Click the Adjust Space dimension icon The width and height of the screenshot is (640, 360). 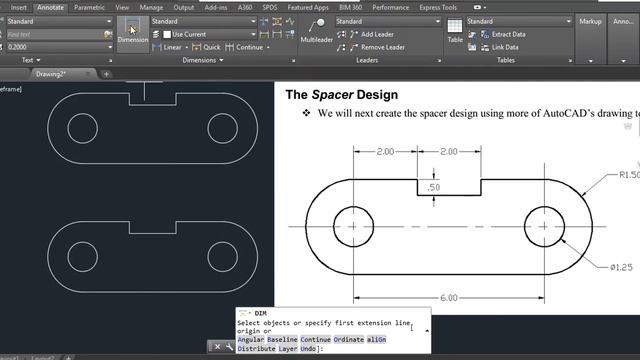click(x=277, y=21)
